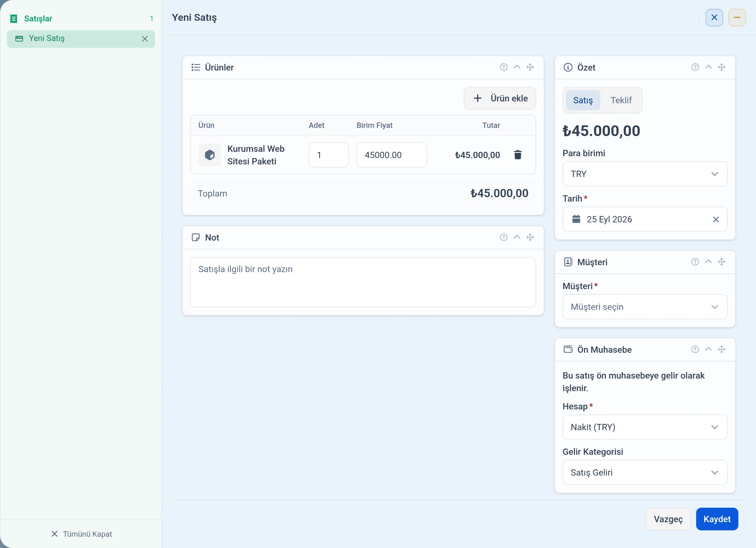Click the Kurumsal Web Sitesi product thumbnail icon
This screenshot has height=548, width=756.
(x=210, y=155)
